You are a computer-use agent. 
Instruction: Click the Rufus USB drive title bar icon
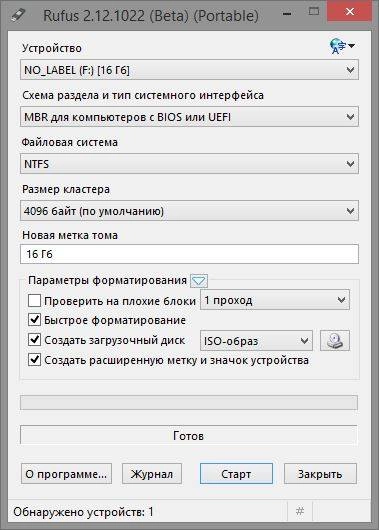(18, 15)
